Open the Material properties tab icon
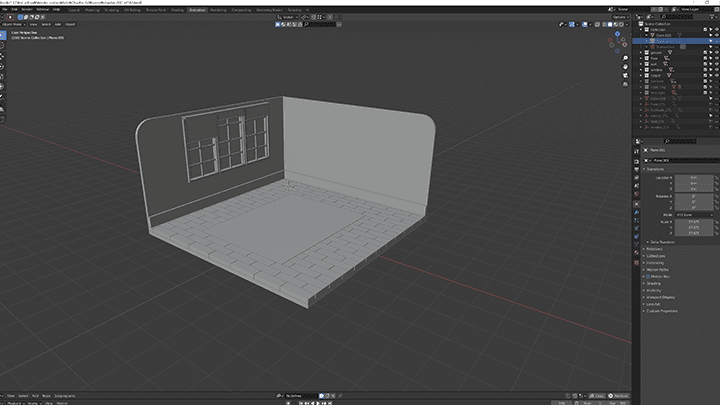 pos(636,253)
